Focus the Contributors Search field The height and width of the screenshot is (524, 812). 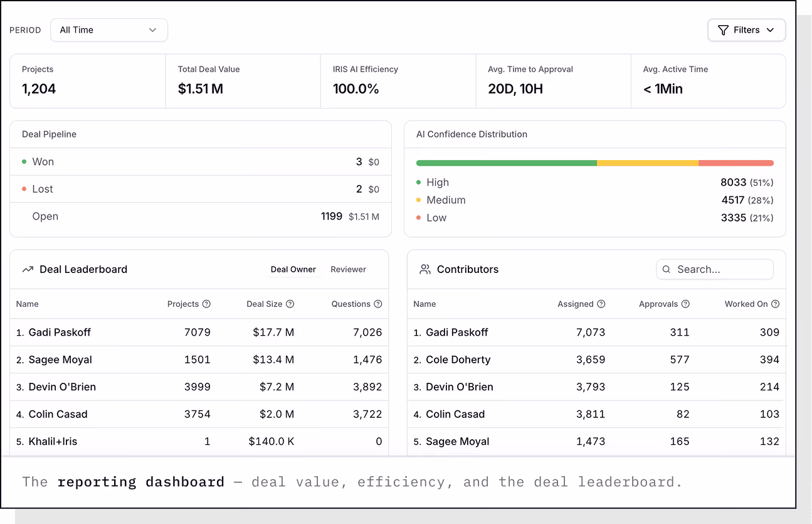point(715,269)
